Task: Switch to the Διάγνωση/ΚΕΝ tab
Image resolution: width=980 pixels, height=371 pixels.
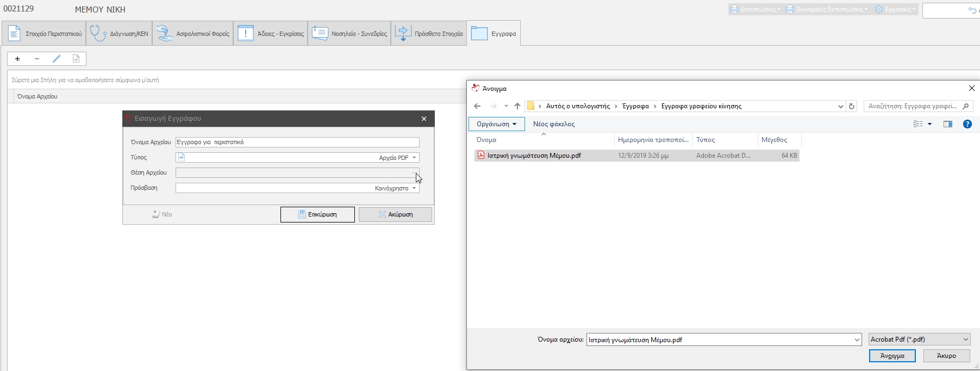Action: click(119, 33)
